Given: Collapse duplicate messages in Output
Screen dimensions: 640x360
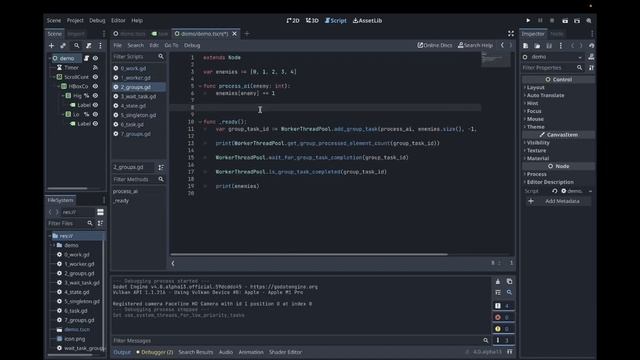Looking at the screenshot, I should coord(498,293).
